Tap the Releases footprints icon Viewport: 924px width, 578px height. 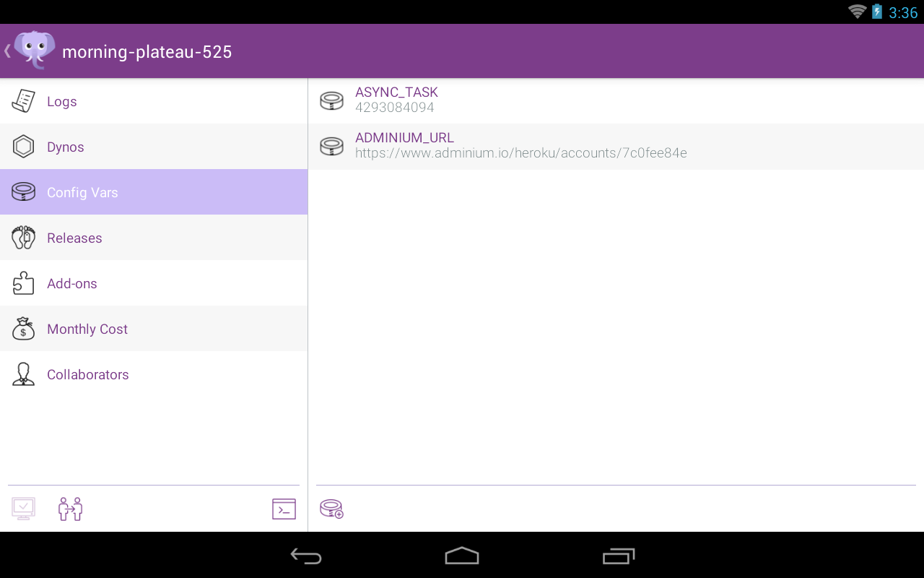[x=23, y=238]
